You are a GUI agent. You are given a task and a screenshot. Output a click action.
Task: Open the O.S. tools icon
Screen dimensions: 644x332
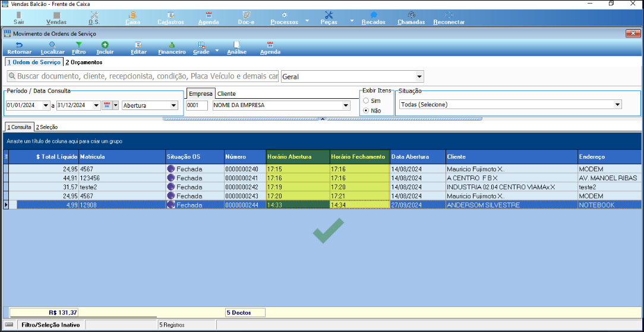tap(94, 18)
